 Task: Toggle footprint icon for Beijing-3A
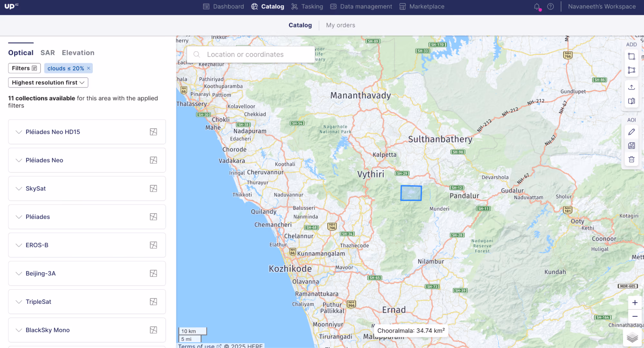[x=153, y=274]
